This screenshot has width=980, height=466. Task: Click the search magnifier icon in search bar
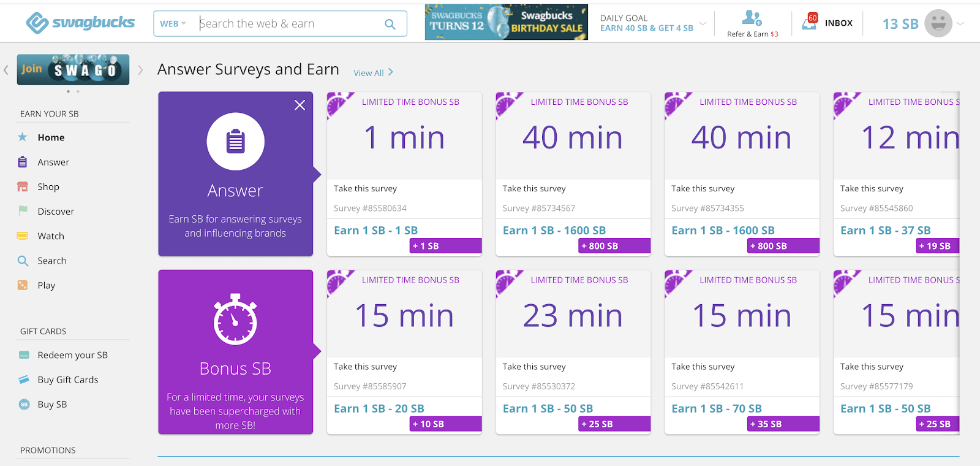click(390, 24)
